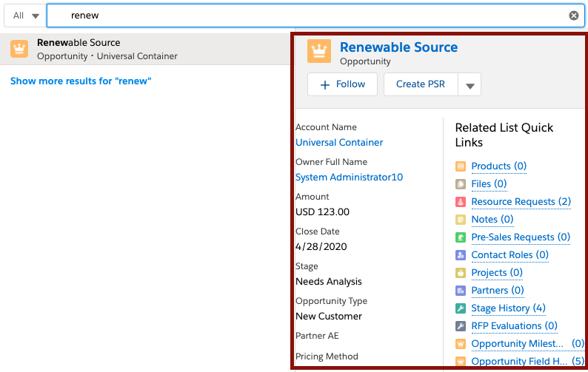Clear the search box with the X icon

(574, 16)
